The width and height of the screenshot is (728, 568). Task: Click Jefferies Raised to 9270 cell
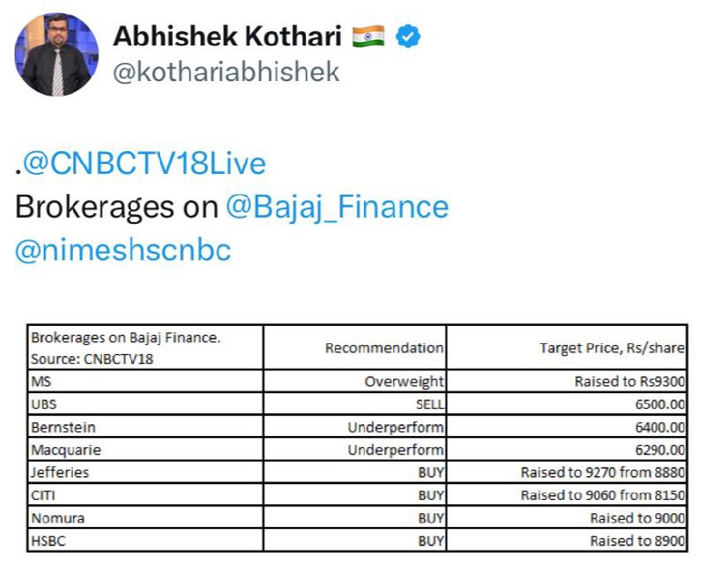pos(566,472)
